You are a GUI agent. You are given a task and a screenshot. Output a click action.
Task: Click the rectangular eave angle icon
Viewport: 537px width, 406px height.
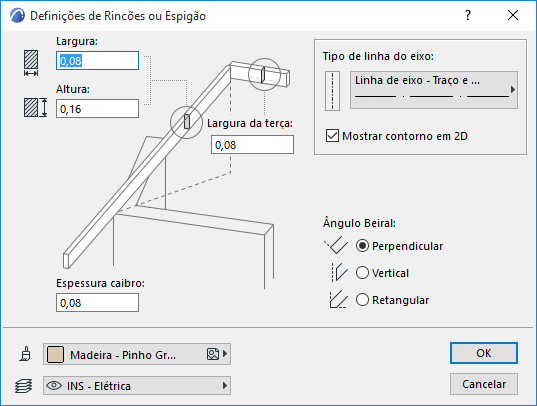[338, 299]
